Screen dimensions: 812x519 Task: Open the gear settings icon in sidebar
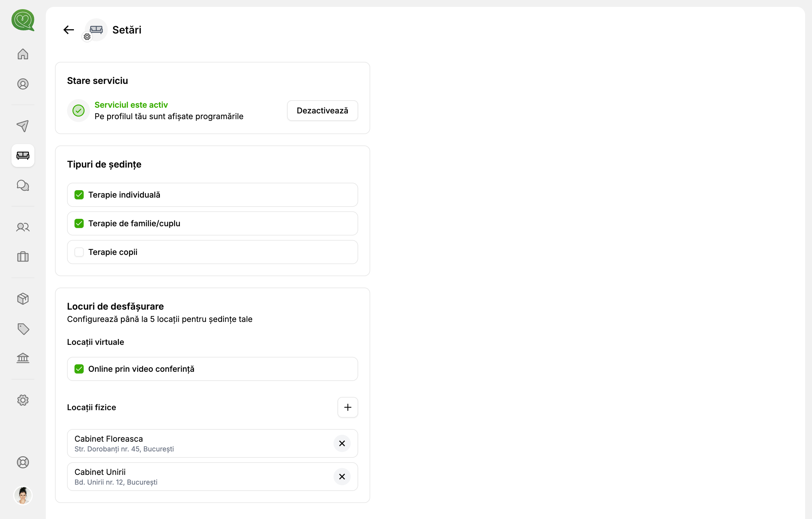pyautogui.click(x=23, y=400)
